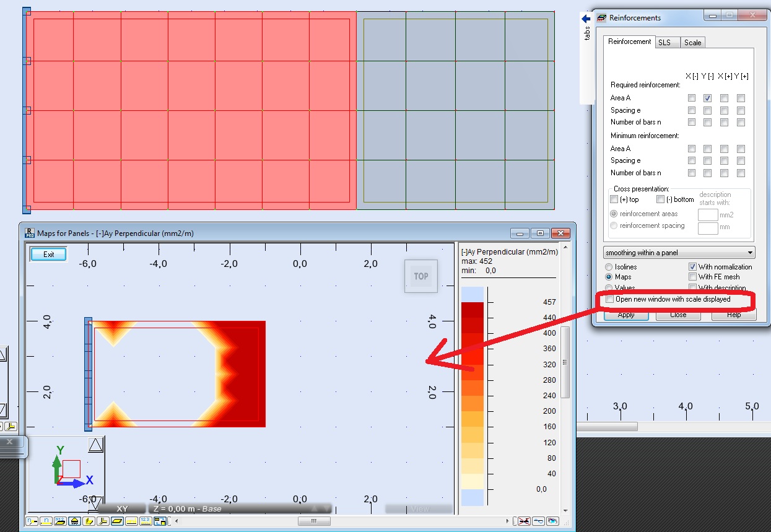Open display settings grid icon

[x=160, y=521]
